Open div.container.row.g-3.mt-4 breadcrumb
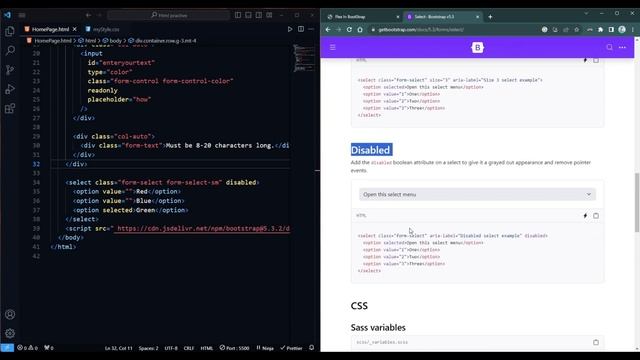 (x=162, y=41)
